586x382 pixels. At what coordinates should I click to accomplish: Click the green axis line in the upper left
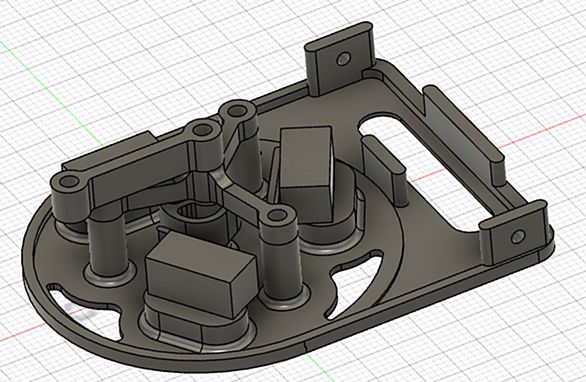(x=50, y=93)
